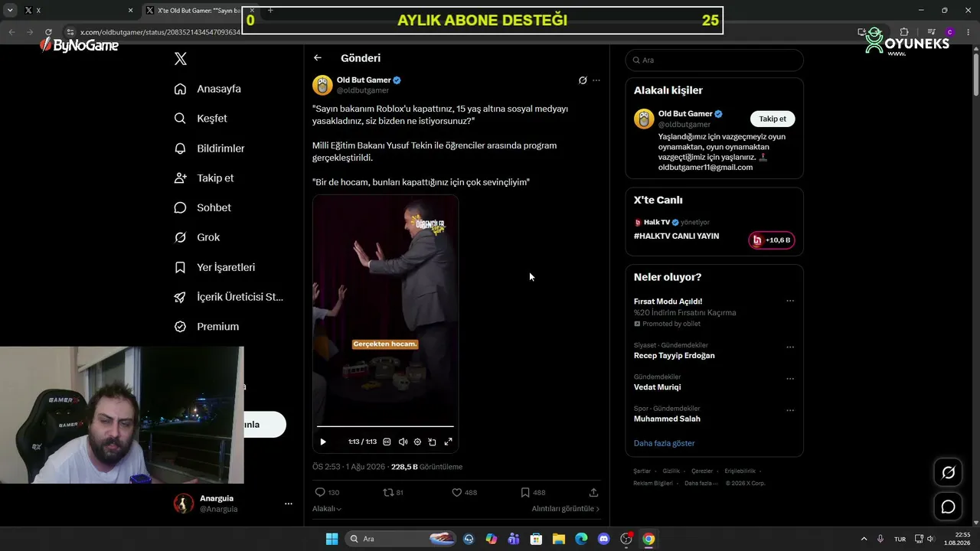Viewport: 980px width, 551px height.
Task: Reload the page in Chrome
Action: (x=48, y=32)
